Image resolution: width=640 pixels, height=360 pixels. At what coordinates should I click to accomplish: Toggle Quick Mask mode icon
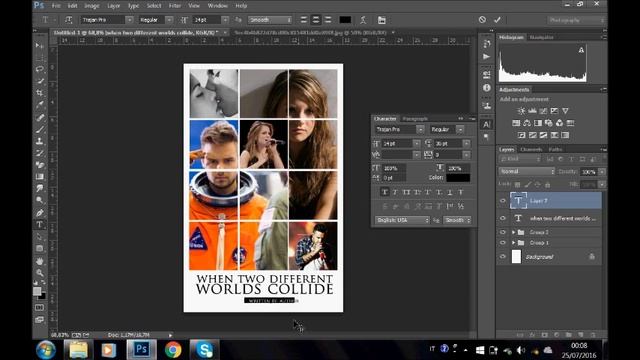pos(39,307)
